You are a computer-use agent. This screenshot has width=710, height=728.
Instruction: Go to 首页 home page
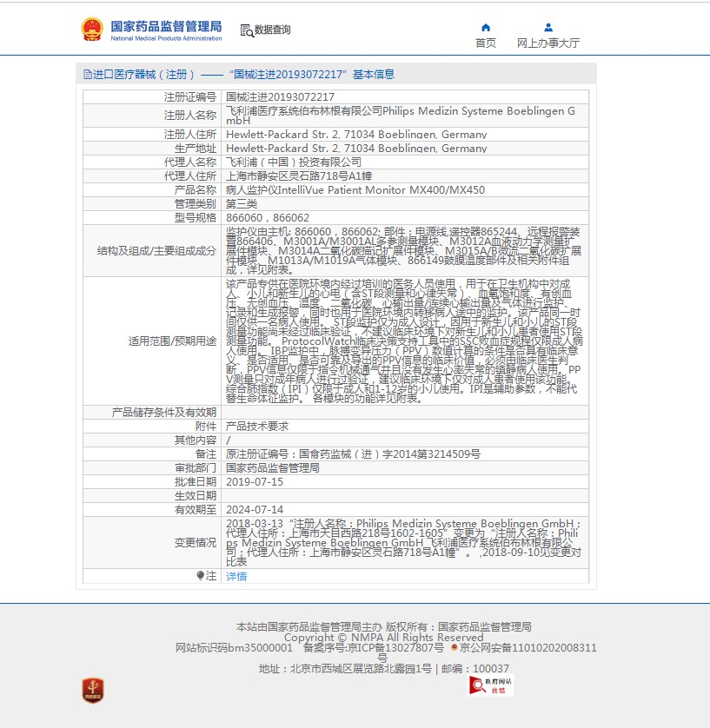(486, 43)
